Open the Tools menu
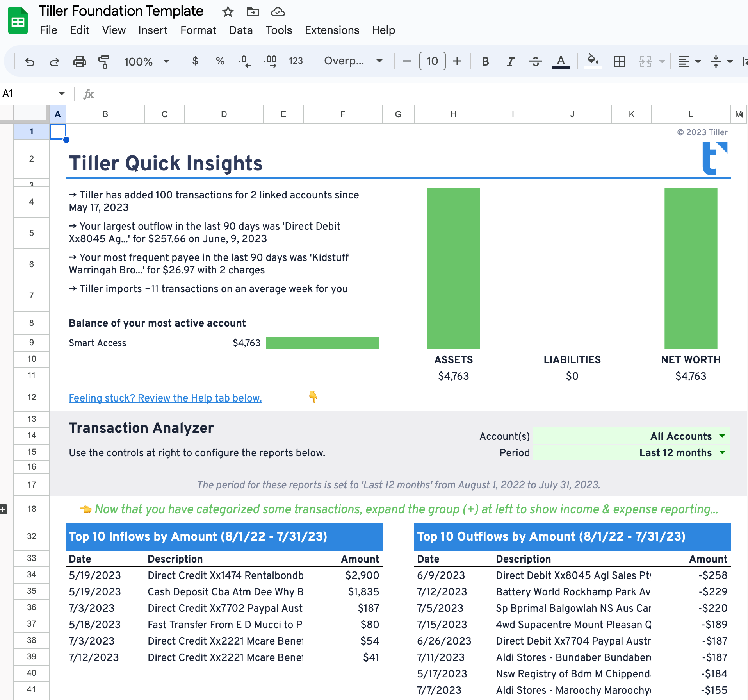Viewport: 748px width, 700px height. [279, 30]
